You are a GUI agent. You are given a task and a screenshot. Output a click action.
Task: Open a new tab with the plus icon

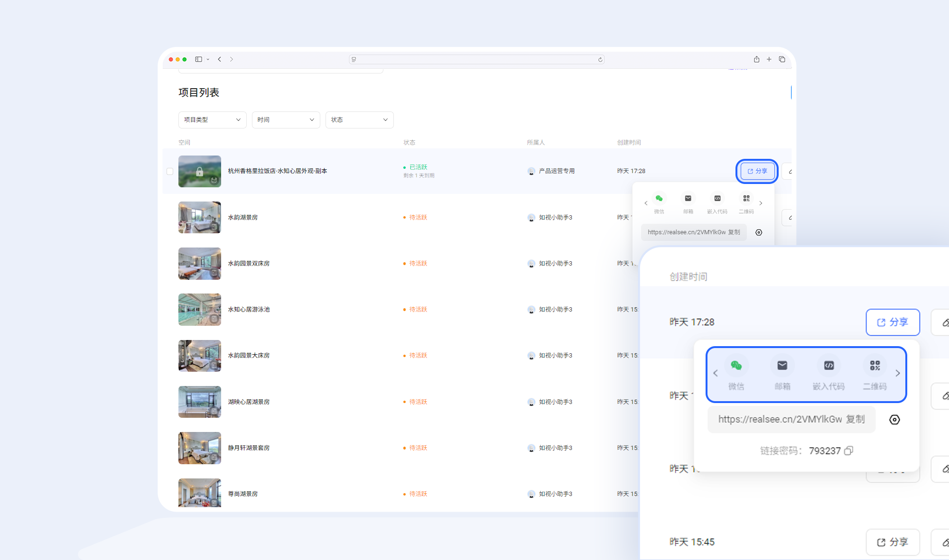769,59
